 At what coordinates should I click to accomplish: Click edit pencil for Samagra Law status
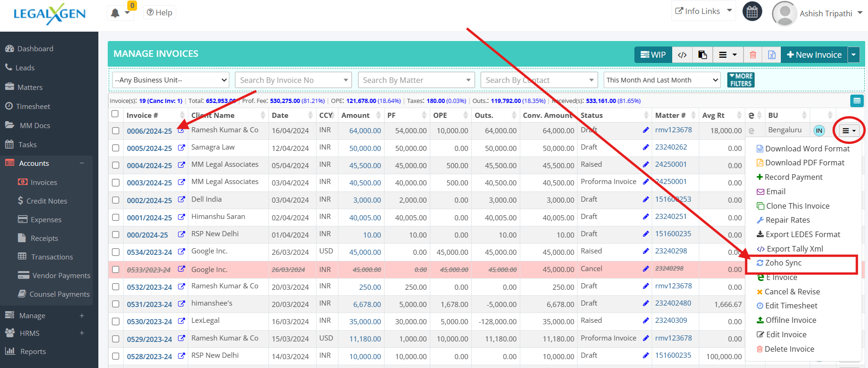pyautogui.click(x=646, y=148)
